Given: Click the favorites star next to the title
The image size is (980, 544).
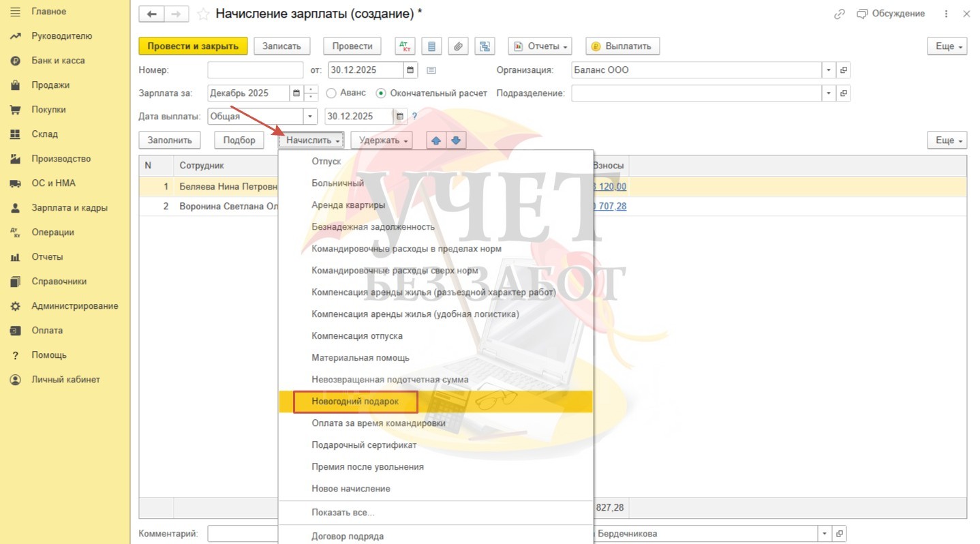Looking at the screenshot, I should point(203,14).
